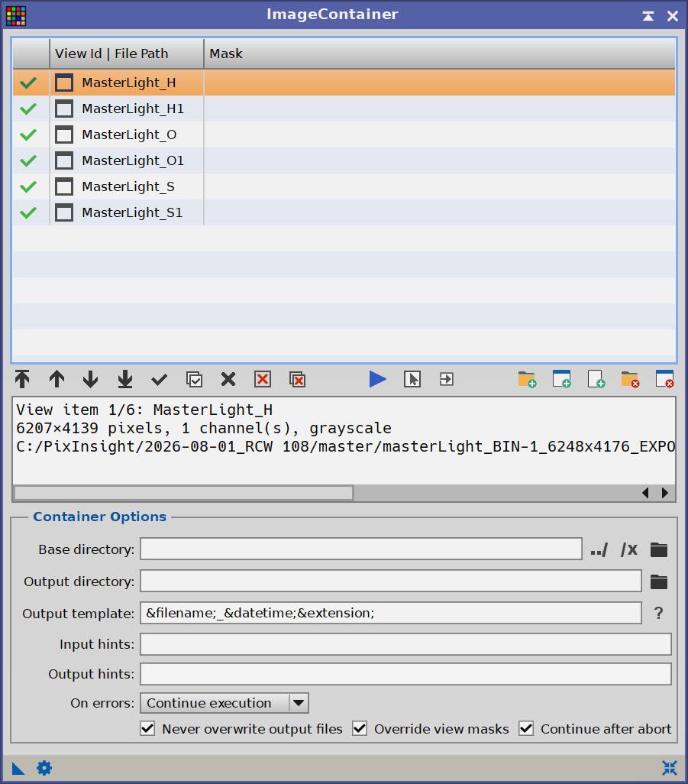The height and width of the screenshot is (784, 688).
Task: Click the check-all items icon
Action: pyautogui.click(x=194, y=380)
